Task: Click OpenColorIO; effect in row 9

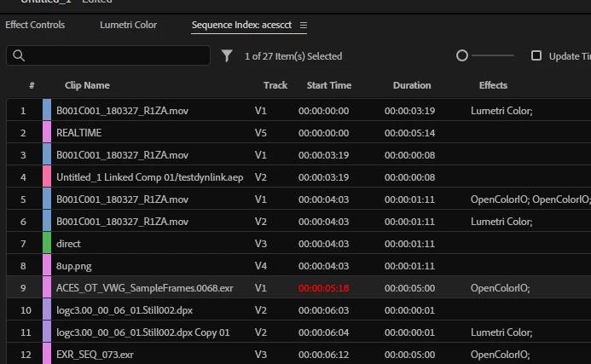Action: pos(500,288)
